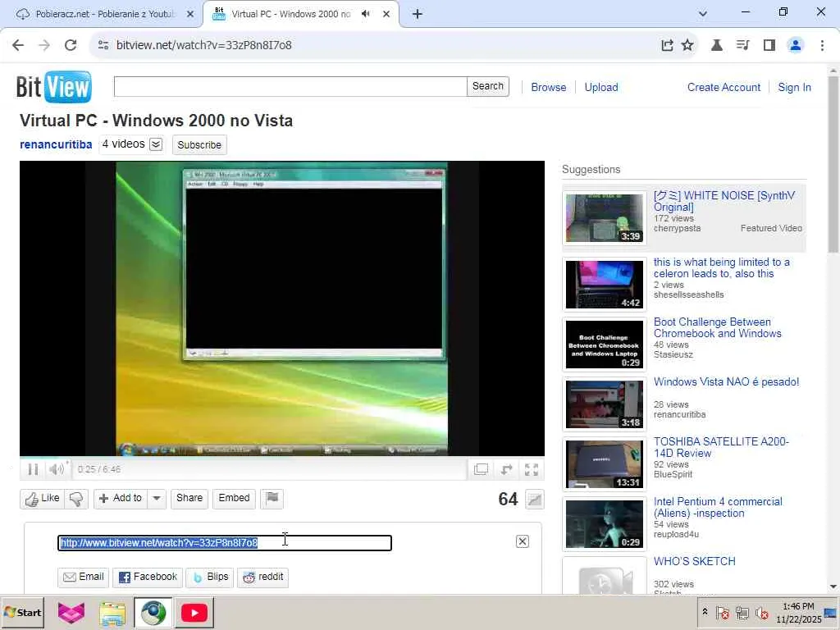The width and height of the screenshot is (840, 630).
Task: Like this video
Action: [x=43, y=499]
